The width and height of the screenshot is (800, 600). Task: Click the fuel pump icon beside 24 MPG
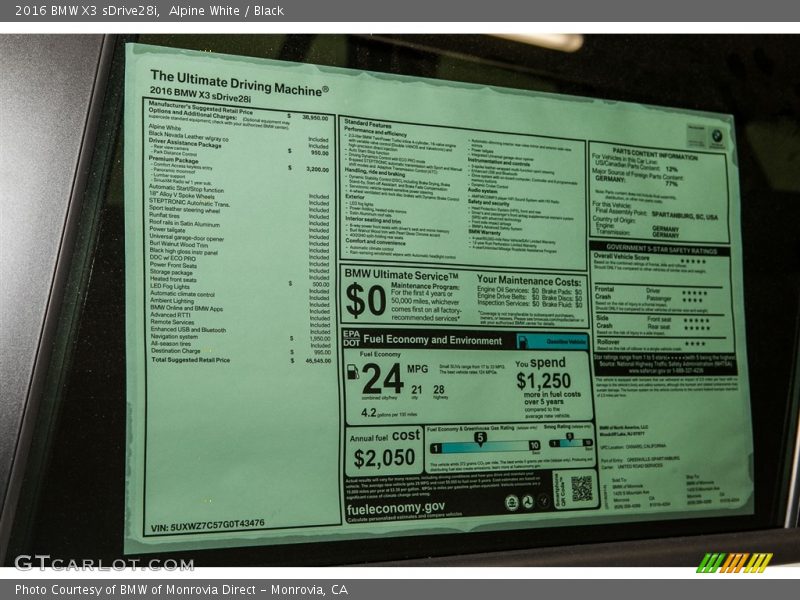(x=352, y=372)
